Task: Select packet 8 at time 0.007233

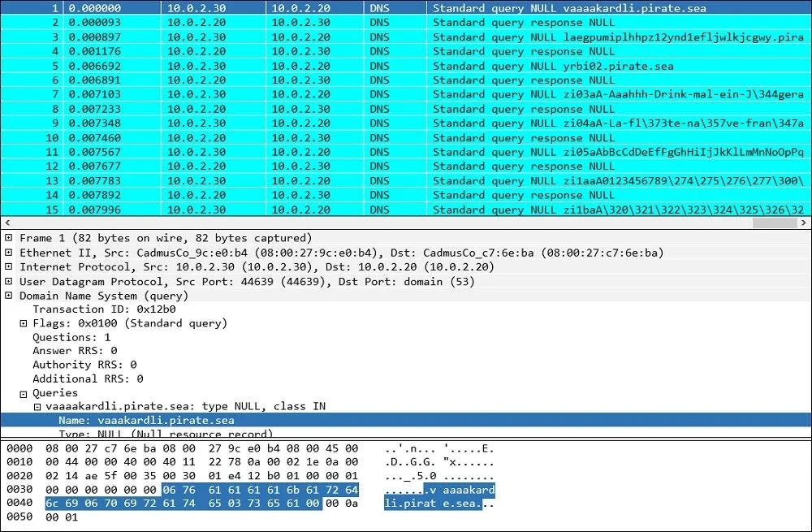Action: (406, 109)
